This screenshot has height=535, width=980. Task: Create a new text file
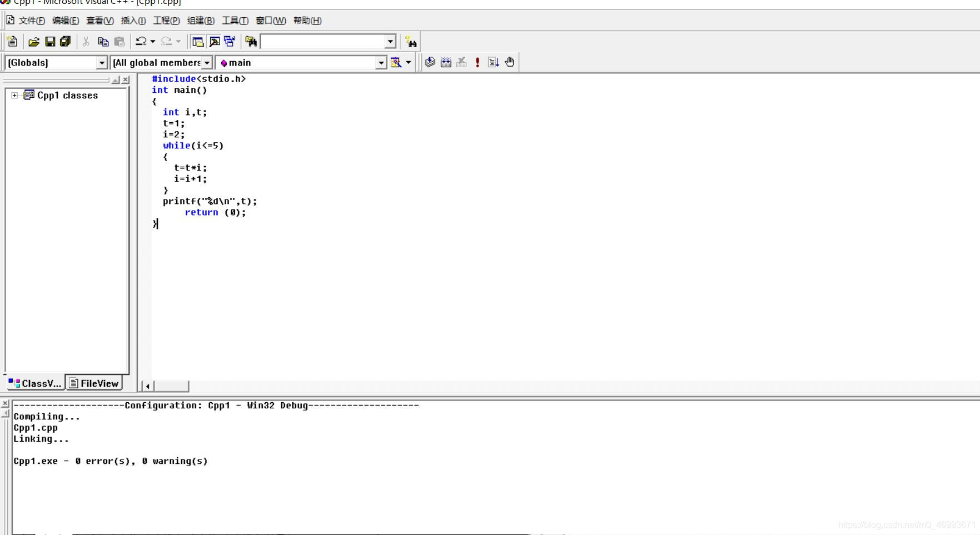pyautogui.click(x=12, y=42)
